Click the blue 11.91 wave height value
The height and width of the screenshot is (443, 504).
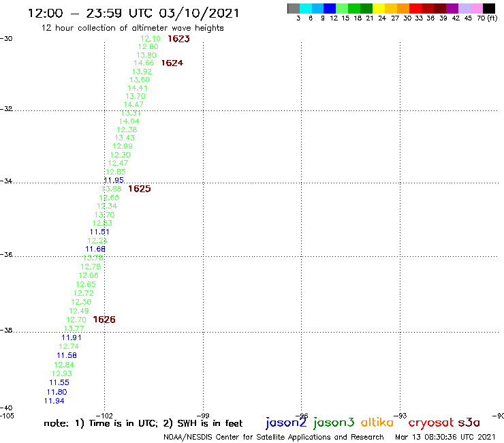[x=72, y=337]
